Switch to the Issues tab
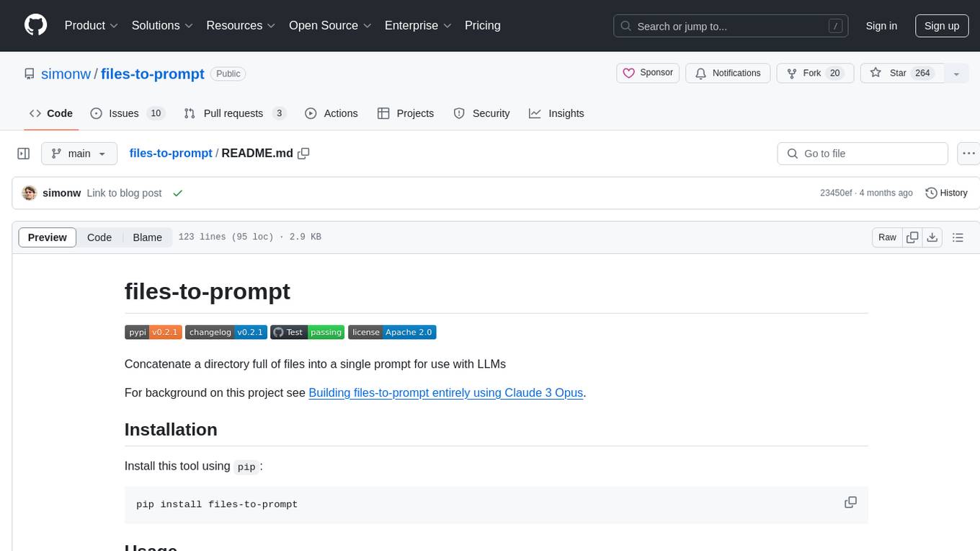 click(128, 113)
